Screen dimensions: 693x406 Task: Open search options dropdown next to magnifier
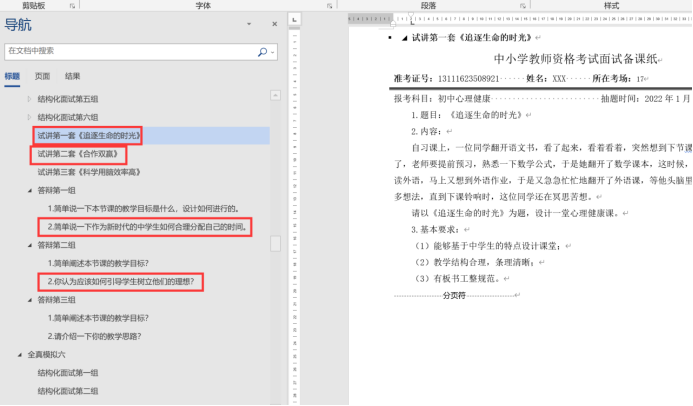[x=272, y=50]
